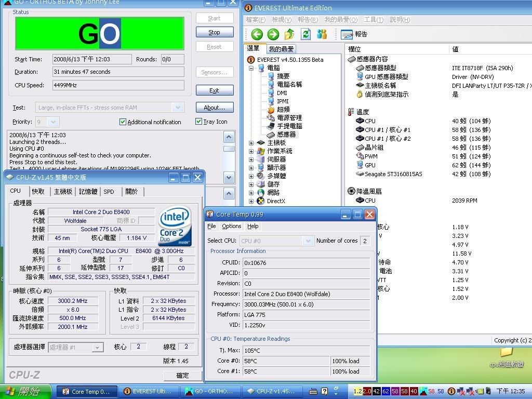Click the ORTHOS Duration field
This screenshot has height=399, width=532.
[118, 72]
